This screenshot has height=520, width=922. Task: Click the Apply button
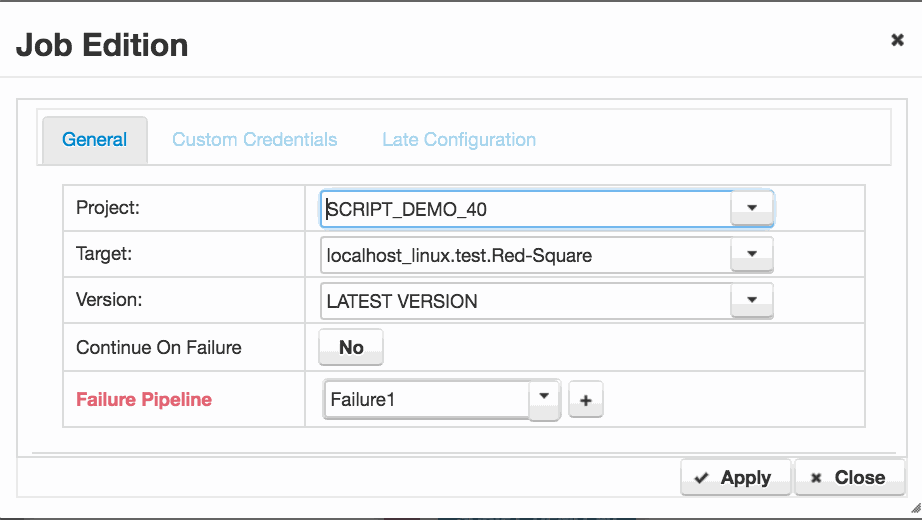(x=735, y=477)
